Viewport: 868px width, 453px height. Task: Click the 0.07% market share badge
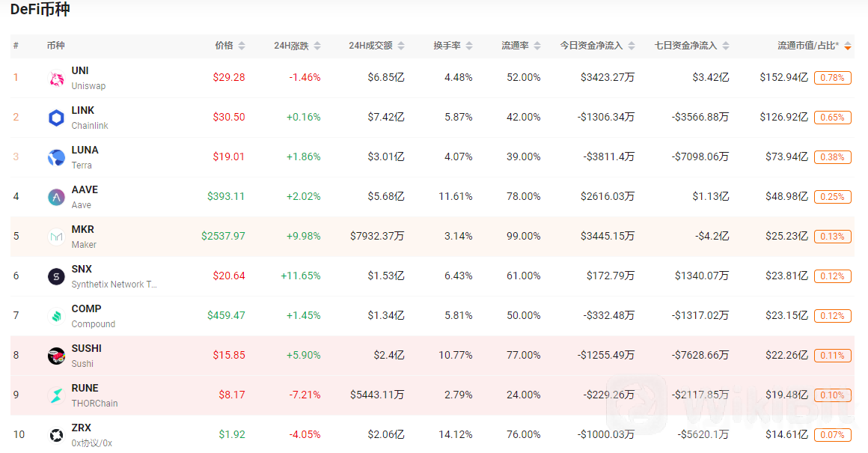point(833,435)
